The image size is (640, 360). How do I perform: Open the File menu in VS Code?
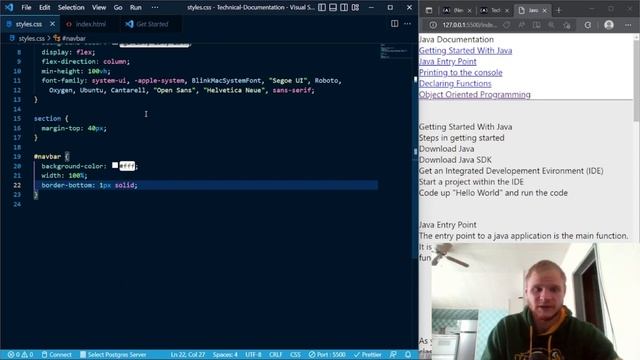tap(26, 7)
